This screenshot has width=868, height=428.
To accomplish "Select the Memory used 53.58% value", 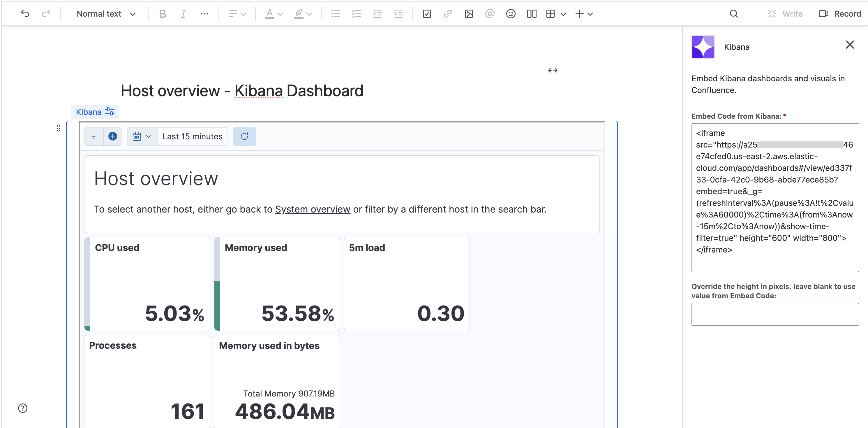I will coord(298,313).
